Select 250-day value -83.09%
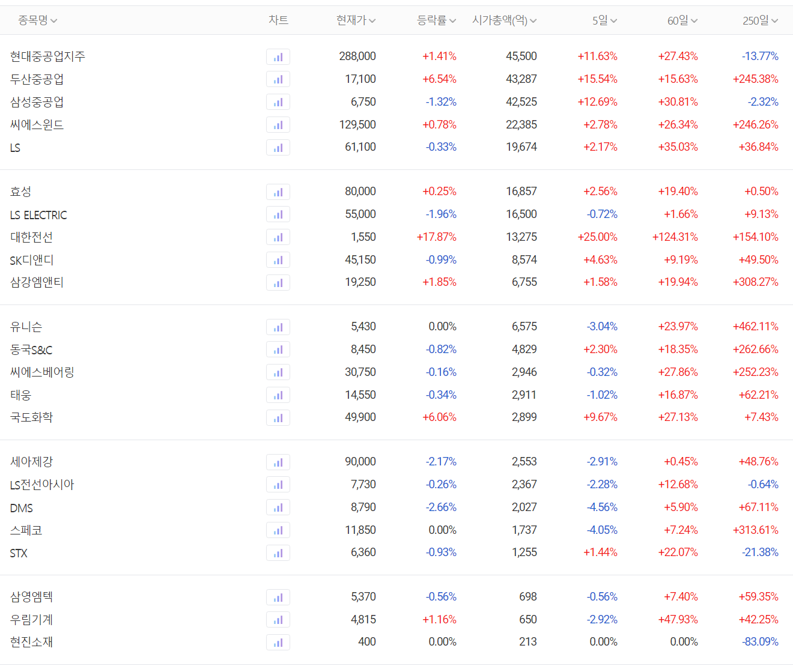 pyautogui.click(x=761, y=642)
